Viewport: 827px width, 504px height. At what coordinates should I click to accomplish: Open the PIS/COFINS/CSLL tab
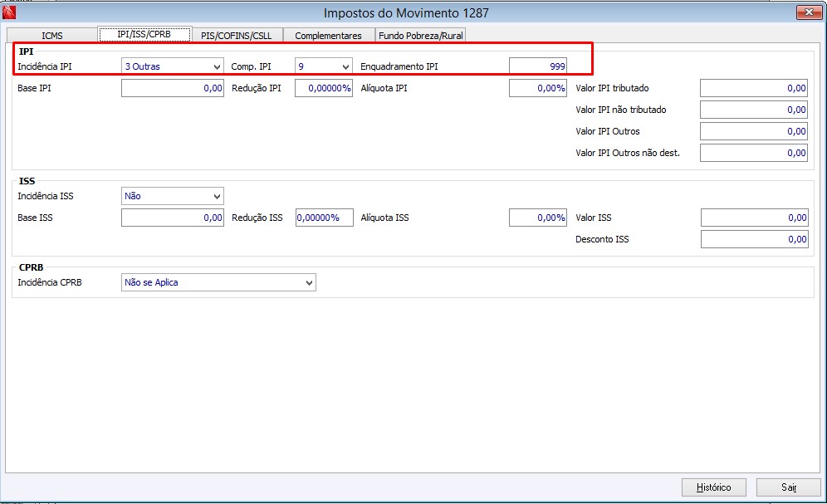tap(237, 36)
